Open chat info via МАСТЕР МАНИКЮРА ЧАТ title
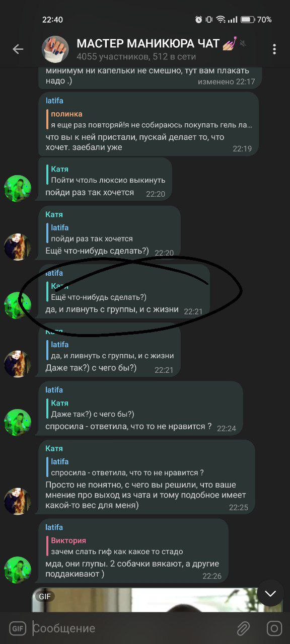 149,44
